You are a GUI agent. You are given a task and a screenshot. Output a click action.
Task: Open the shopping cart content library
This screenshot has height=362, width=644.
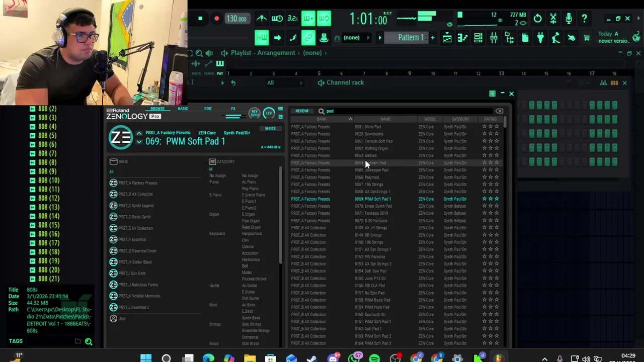tap(587, 38)
